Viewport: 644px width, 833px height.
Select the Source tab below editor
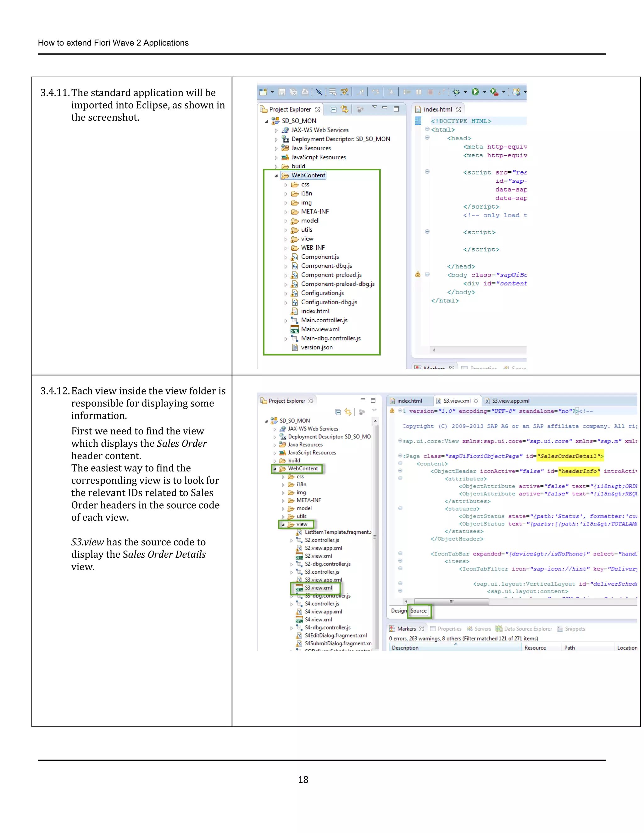[x=419, y=611]
